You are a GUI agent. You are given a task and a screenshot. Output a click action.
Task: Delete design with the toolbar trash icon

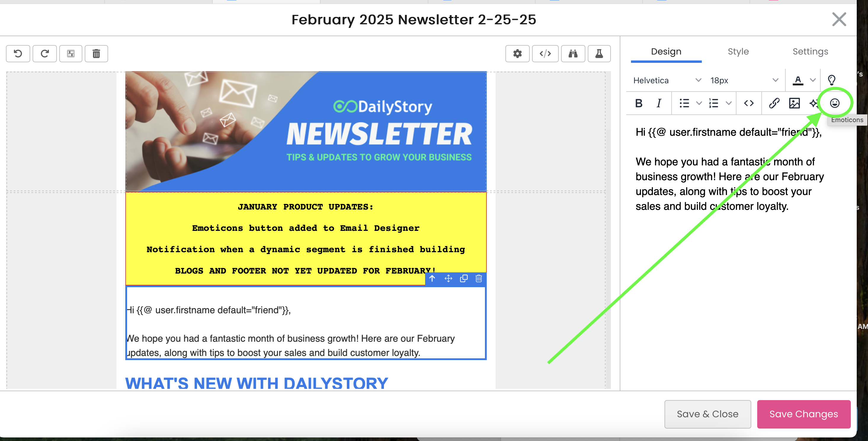pos(96,54)
